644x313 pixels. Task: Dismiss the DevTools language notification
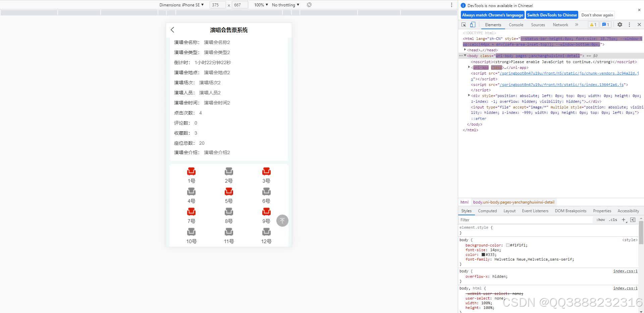[639, 10]
